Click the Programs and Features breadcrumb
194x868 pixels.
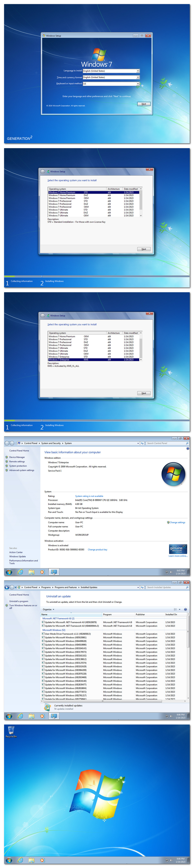pyautogui.click(x=66, y=587)
